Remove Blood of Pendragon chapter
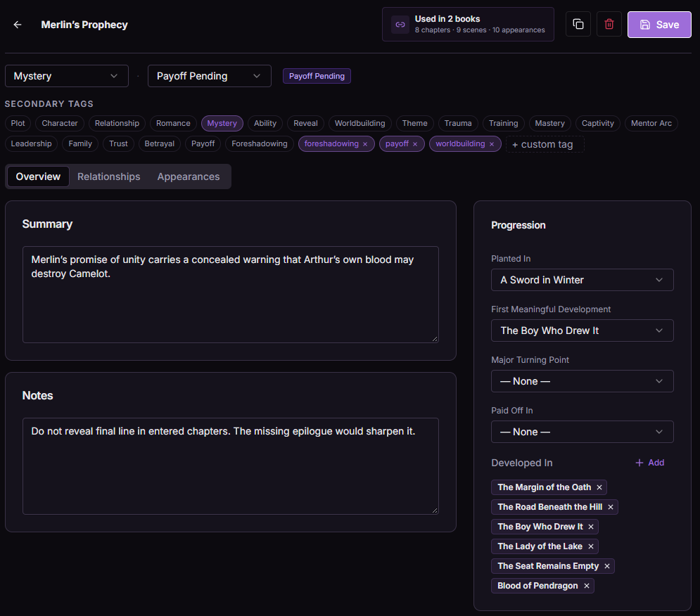The image size is (700, 616). (587, 586)
